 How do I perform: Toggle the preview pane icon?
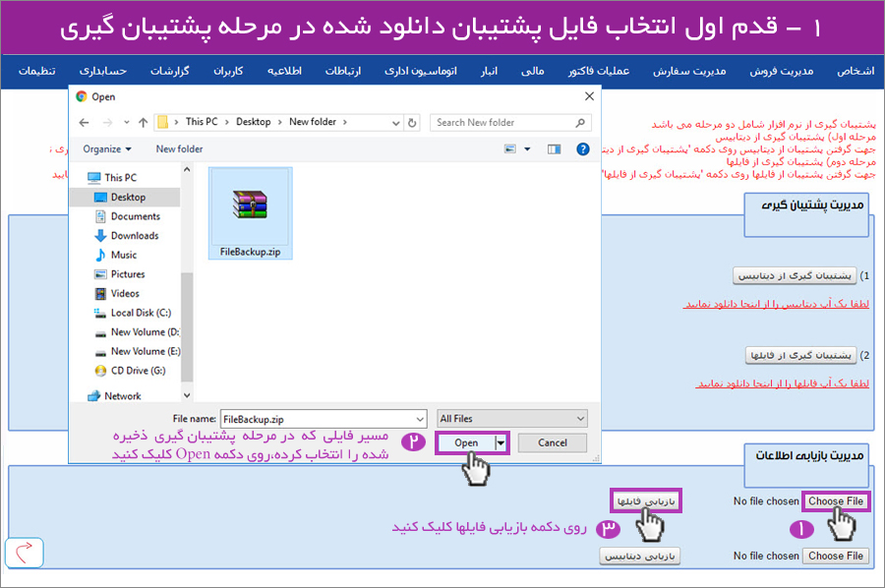tap(555, 149)
